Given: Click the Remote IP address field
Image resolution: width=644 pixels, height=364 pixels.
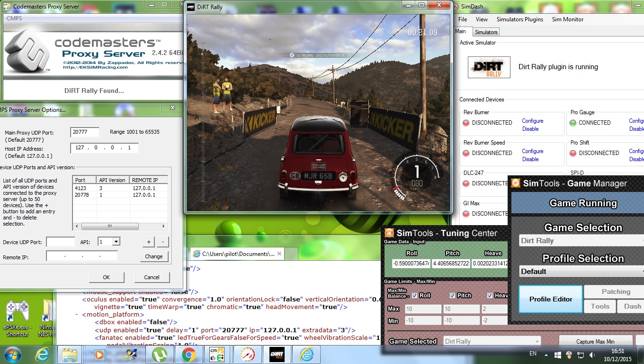Looking at the screenshot, I should (x=82, y=256).
